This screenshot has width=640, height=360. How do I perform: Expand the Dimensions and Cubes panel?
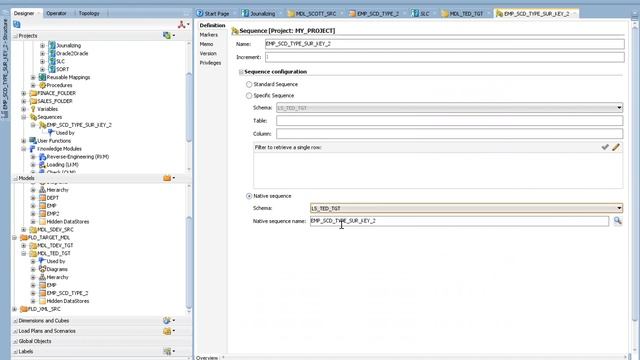[x=15, y=321]
